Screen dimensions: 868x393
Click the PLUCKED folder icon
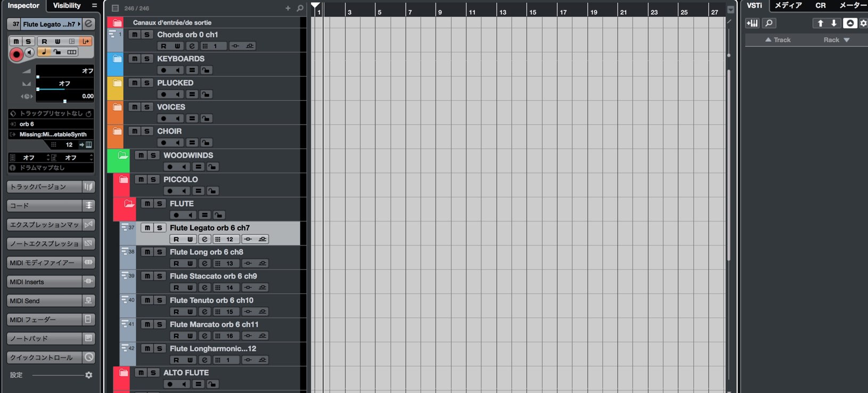pos(117,83)
